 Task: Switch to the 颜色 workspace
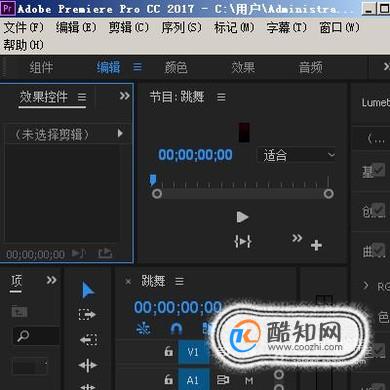click(176, 67)
